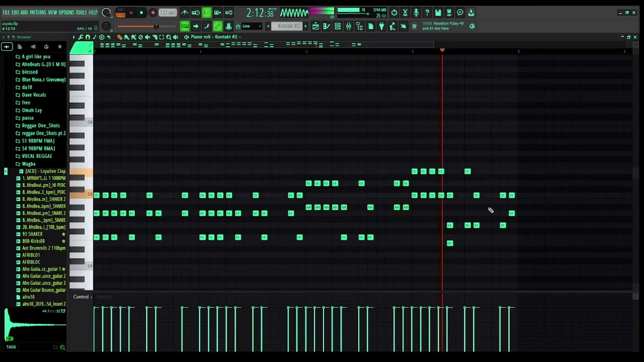Click the render export floppy icon

pyautogui.click(x=449, y=13)
